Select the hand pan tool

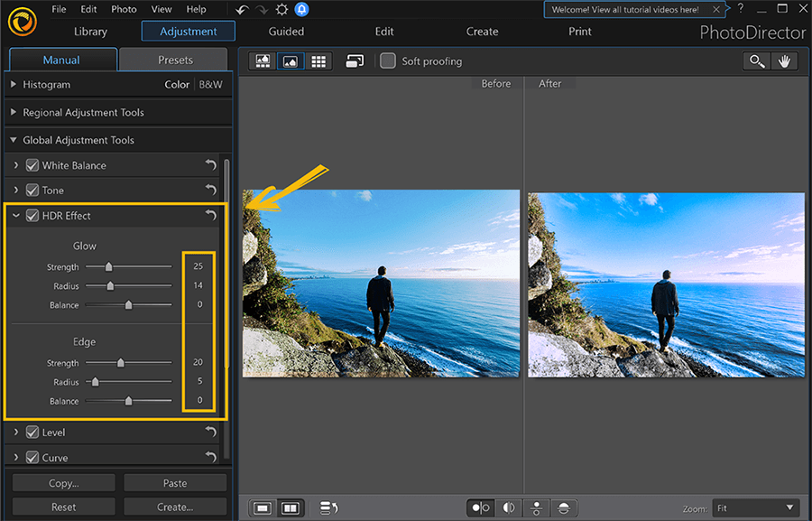(783, 60)
